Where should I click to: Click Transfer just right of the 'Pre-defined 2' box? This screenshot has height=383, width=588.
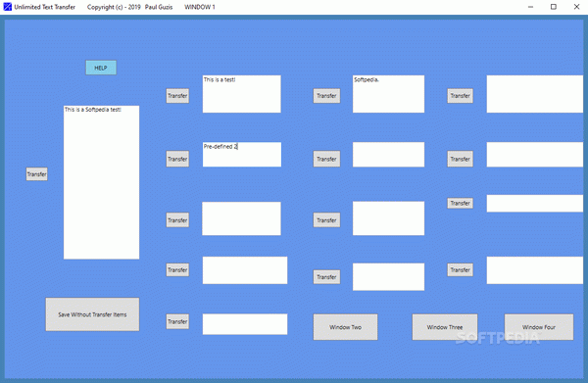tap(326, 160)
